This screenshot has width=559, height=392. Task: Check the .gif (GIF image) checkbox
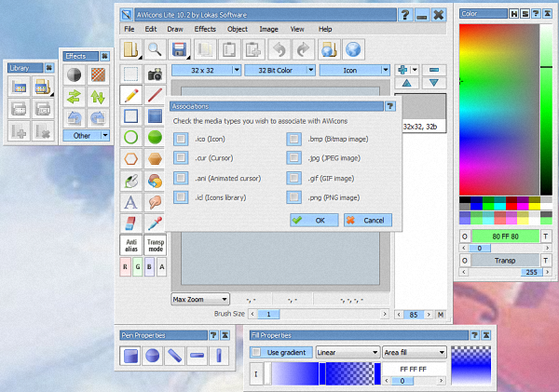tap(293, 178)
